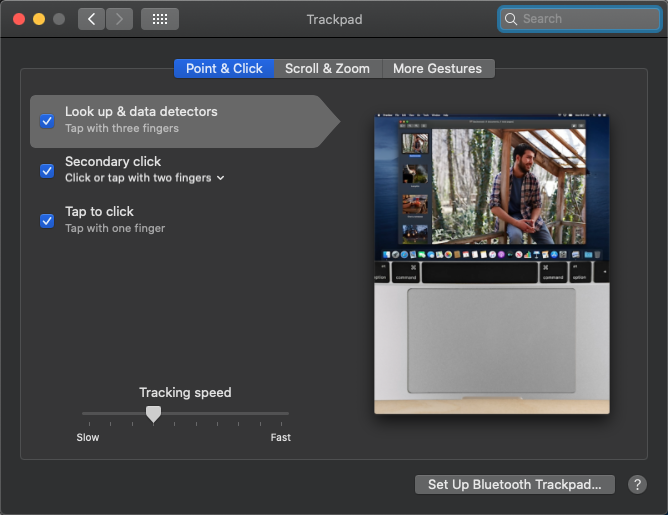Click the trackpad gesture preview video
This screenshot has height=515, width=668.
pyautogui.click(x=492, y=264)
